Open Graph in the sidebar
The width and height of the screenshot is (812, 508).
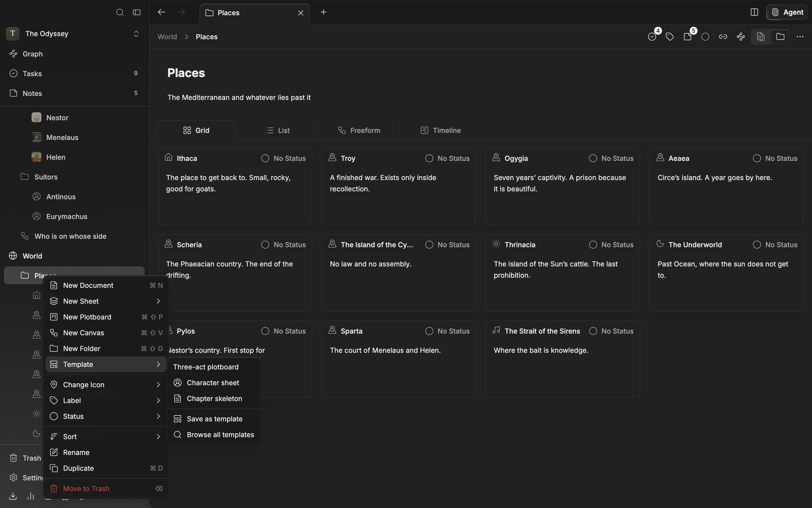click(74, 54)
